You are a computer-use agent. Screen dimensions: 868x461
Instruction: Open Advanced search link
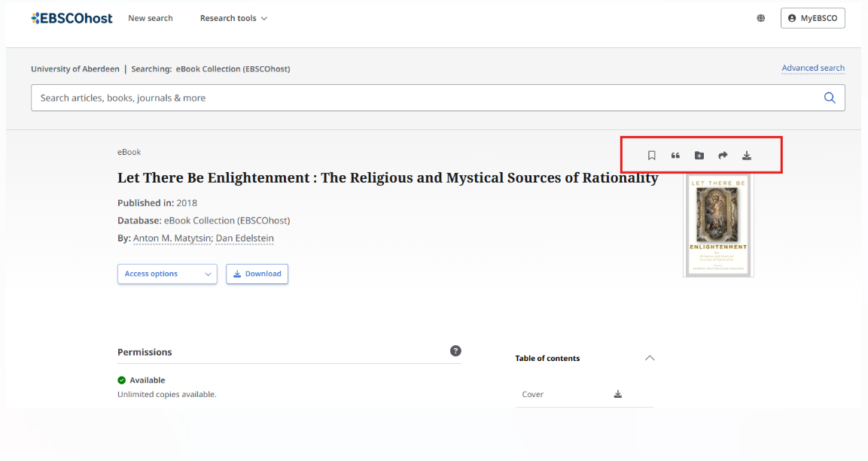pos(813,68)
